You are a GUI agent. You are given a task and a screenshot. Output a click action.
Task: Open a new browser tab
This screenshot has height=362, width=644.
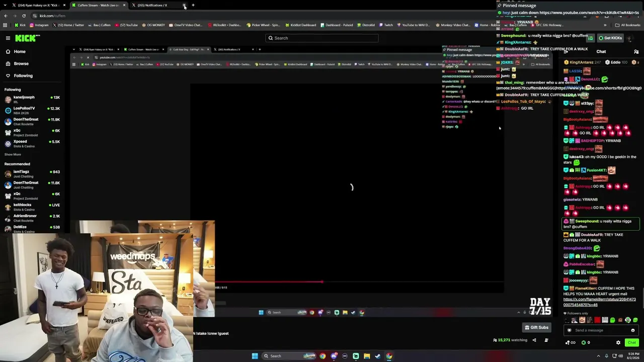[x=193, y=5]
